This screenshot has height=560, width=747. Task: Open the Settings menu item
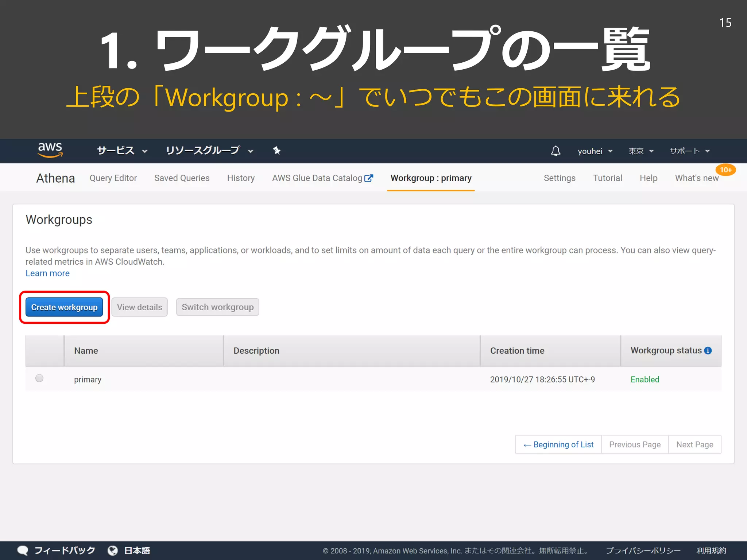coord(560,178)
